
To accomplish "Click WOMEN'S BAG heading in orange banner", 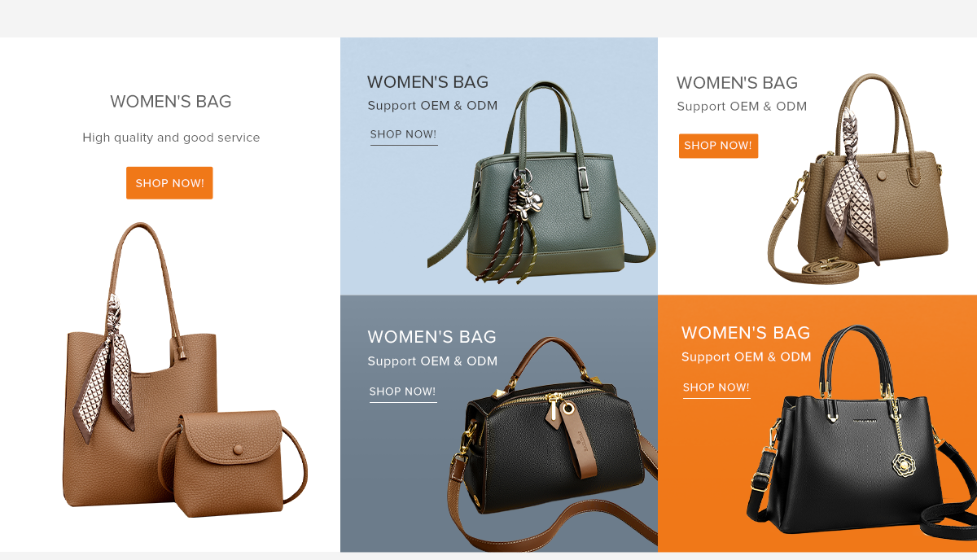I will point(746,333).
